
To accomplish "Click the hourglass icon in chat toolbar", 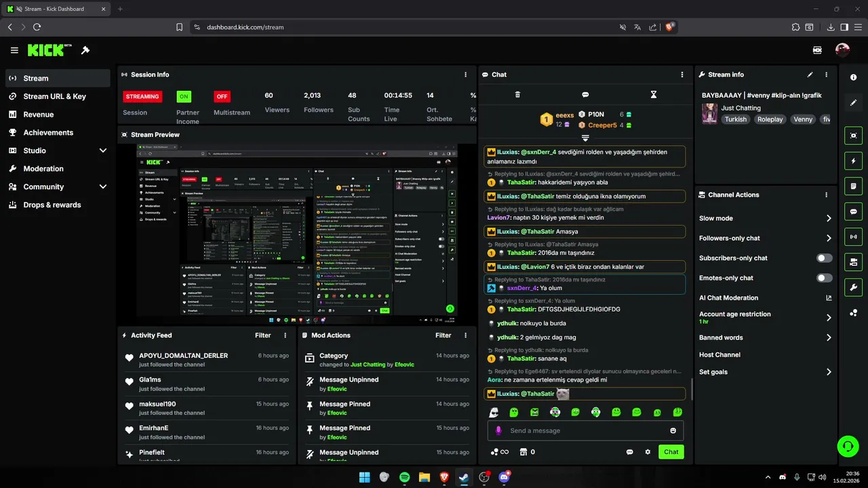I will (654, 95).
